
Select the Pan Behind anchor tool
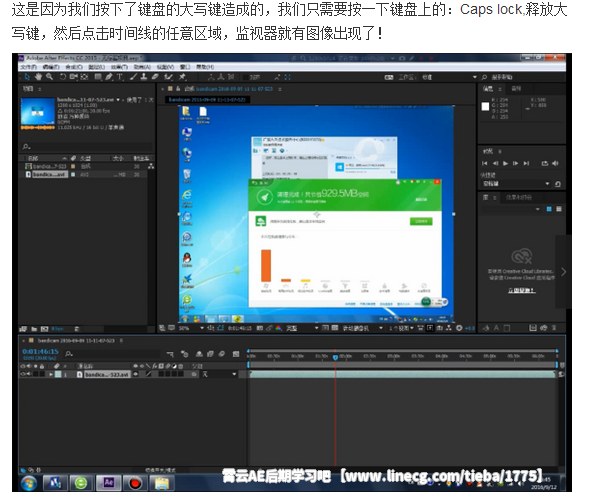pos(84,77)
